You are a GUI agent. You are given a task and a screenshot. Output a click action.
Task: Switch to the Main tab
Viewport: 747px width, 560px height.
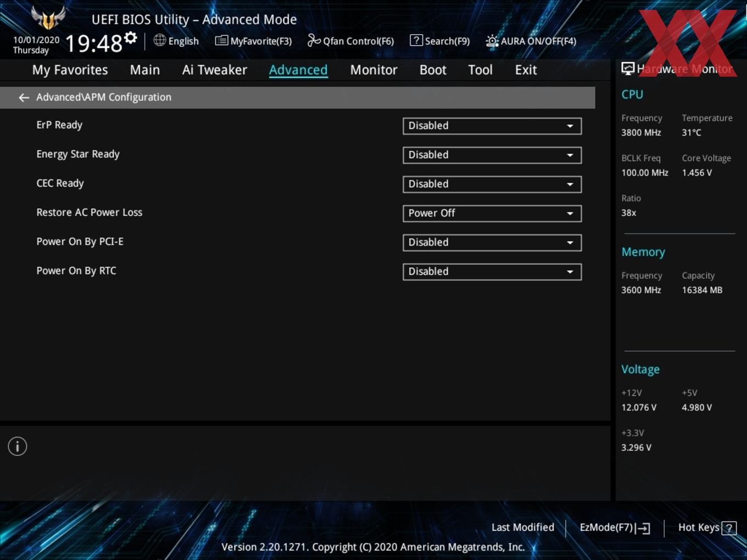[145, 70]
